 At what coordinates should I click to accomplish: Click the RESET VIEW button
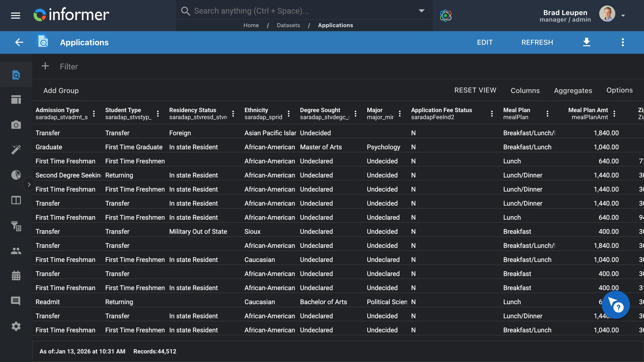pos(475,90)
